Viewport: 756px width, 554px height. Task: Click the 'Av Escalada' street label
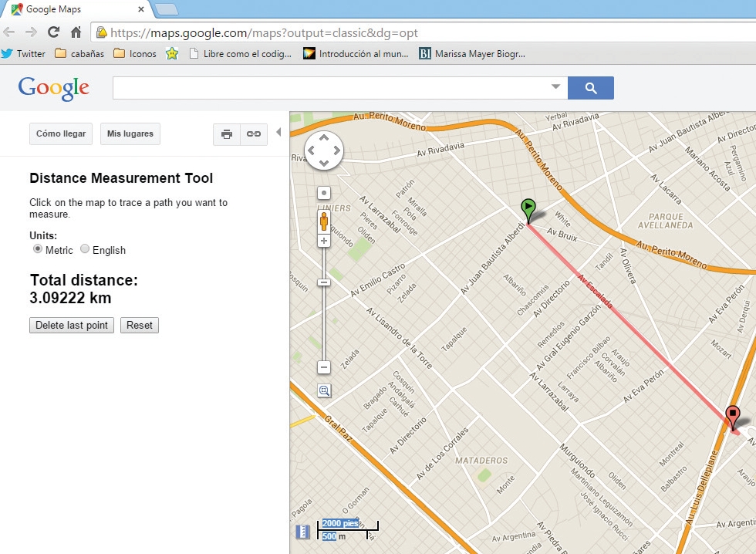(595, 291)
